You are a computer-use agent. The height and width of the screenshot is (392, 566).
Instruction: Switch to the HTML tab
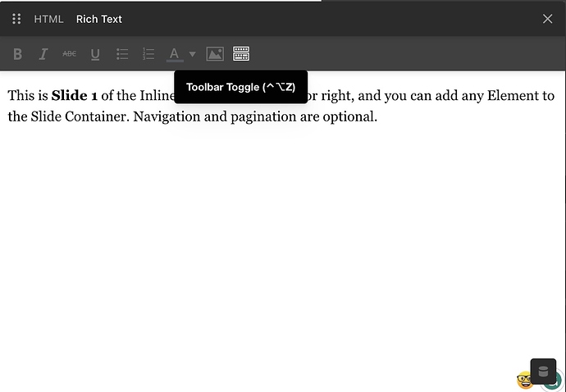click(x=48, y=19)
